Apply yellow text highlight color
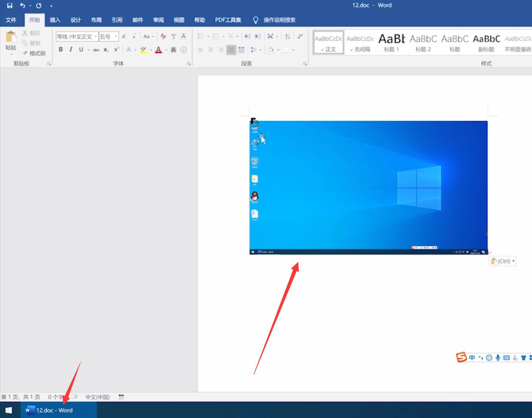532x418 pixels. [143, 49]
